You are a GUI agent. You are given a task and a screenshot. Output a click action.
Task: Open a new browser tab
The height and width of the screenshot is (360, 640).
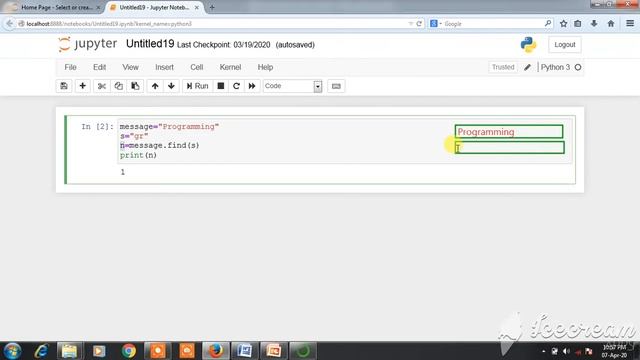[x=211, y=7]
